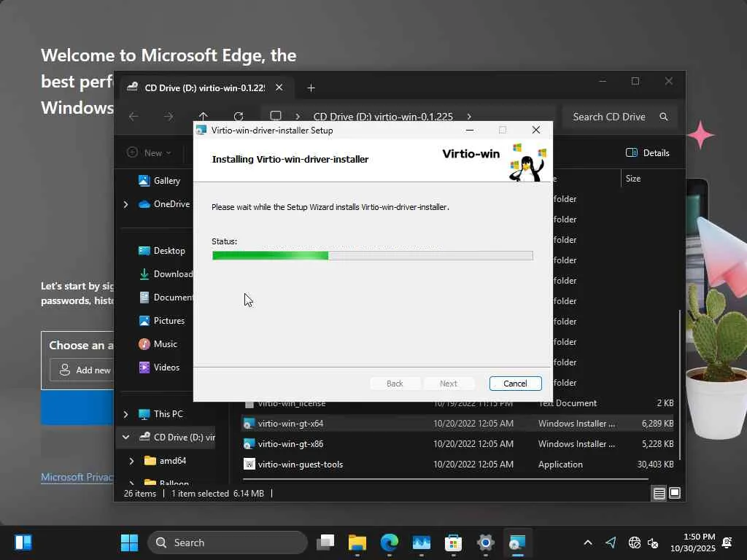Switch to large thumbnails view
747x560 pixels.
pyautogui.click(x=675, y=493)
